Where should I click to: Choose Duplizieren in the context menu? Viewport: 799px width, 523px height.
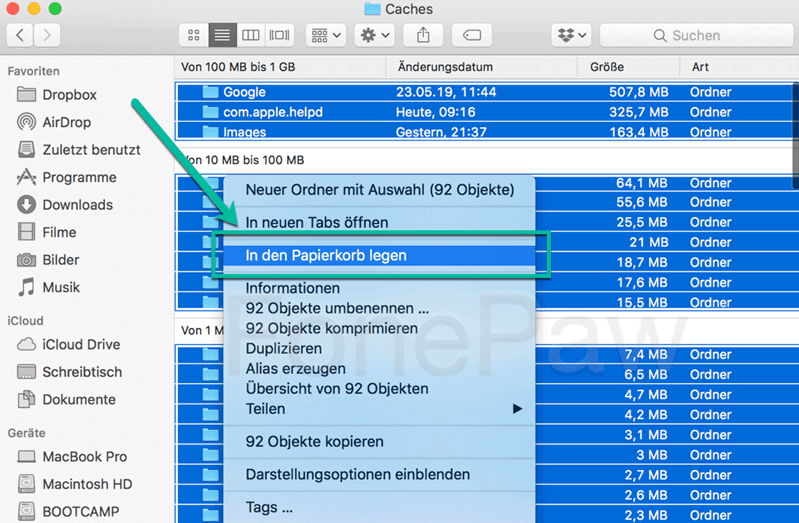pyautogui.click(x=380, y=349)
